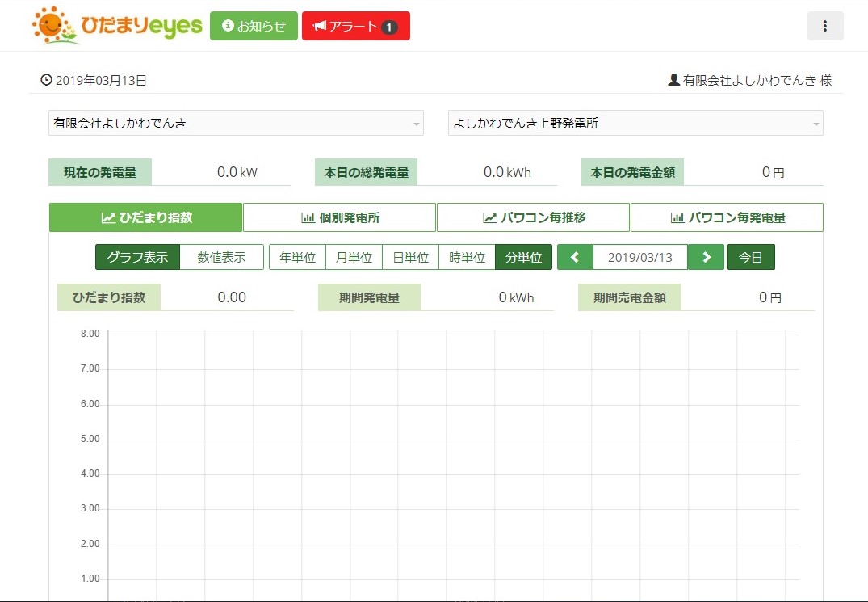Open the パワコン毎推移 tab
Viewport: 868px width, 602px height.
[x=533, y=217]
